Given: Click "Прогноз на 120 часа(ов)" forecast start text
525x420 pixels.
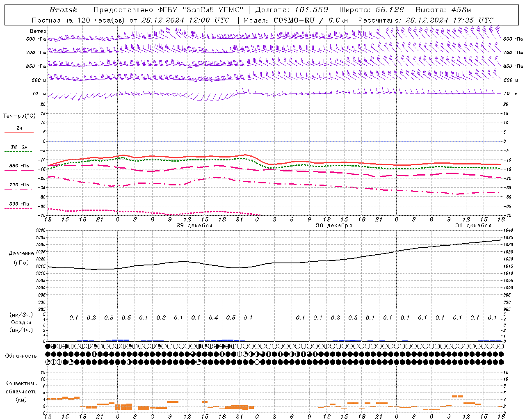Looking at the screenshot, I should click(79, 20).
